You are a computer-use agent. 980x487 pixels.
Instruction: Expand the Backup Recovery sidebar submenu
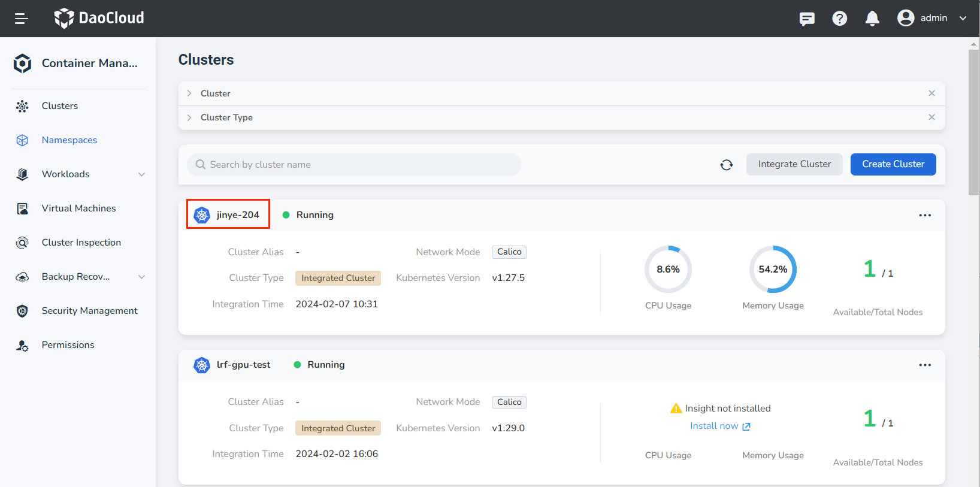[x=142, y=277]
